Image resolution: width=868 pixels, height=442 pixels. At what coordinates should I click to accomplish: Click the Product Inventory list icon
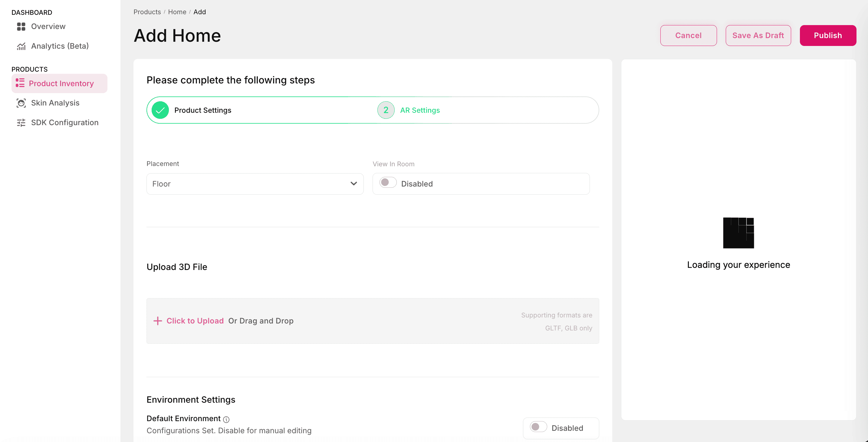click(x=20, y=83)
